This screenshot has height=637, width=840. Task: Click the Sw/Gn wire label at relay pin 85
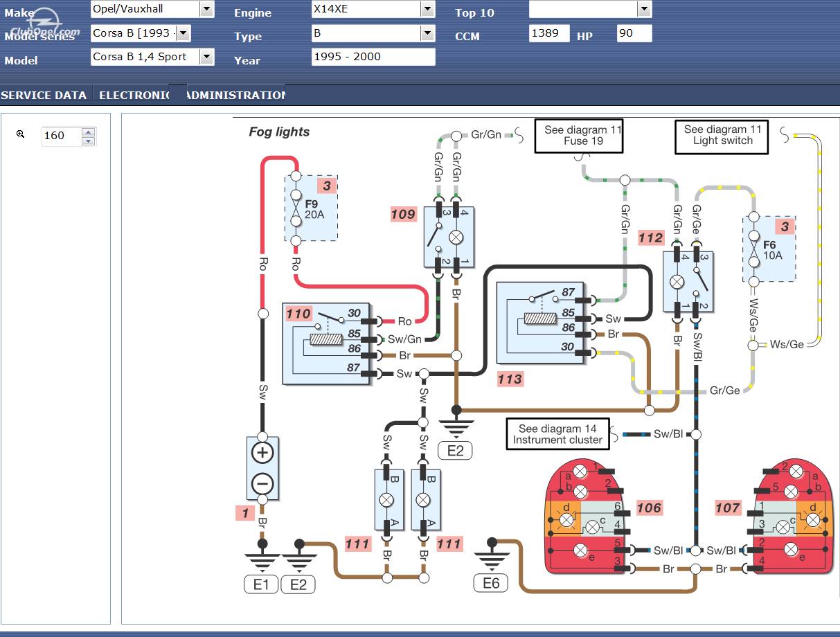[x=404, y=339]
